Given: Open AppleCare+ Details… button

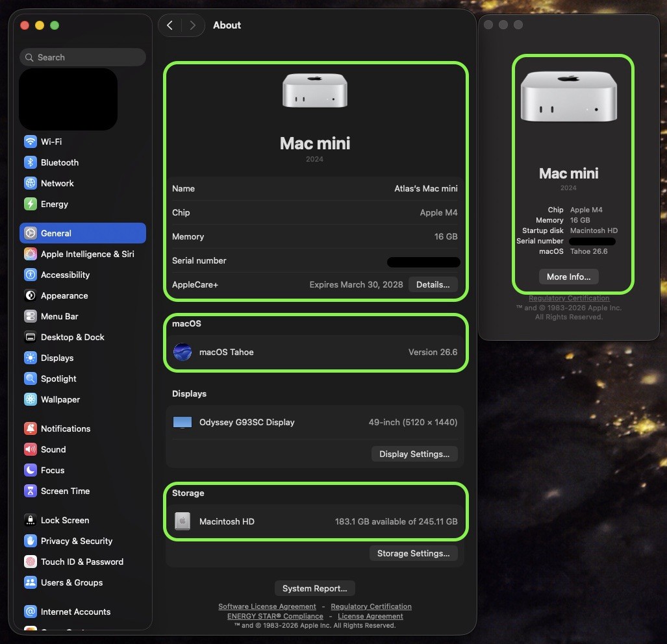Looking at the screenshot, I should pos(433,284).
